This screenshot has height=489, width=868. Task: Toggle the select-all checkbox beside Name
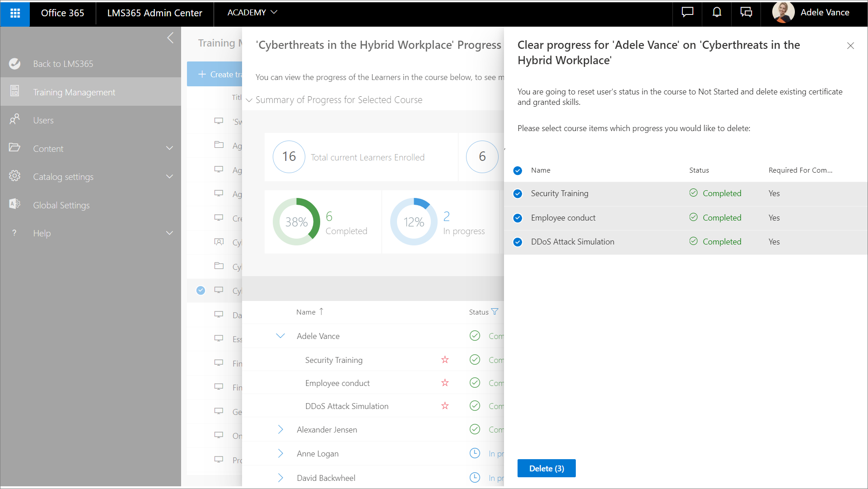pyautogui.click(x=518, y=170)
